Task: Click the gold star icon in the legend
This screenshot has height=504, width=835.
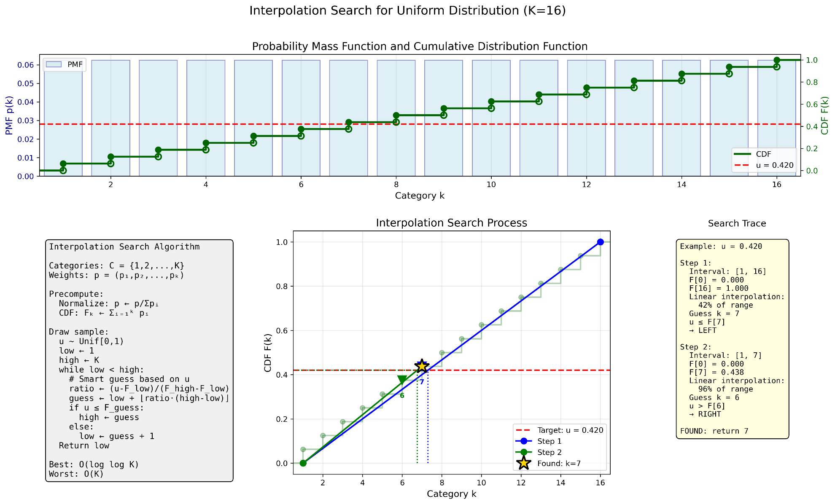Action: click(x=523, y=463)
